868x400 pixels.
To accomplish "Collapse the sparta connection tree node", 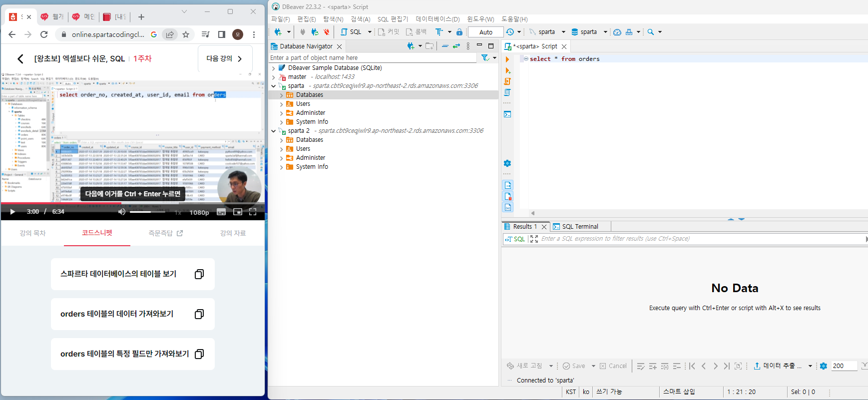I will click(x=273, y=86).
